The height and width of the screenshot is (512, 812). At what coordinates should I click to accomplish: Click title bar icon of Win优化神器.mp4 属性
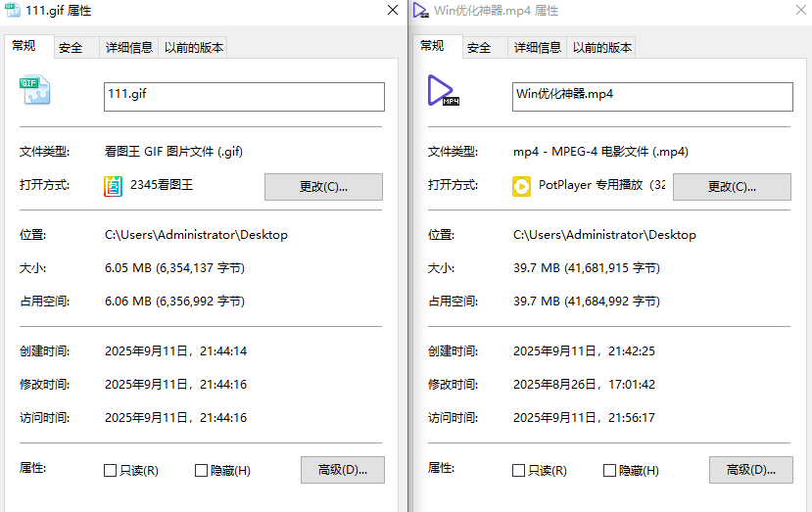[x=420, y=11]
